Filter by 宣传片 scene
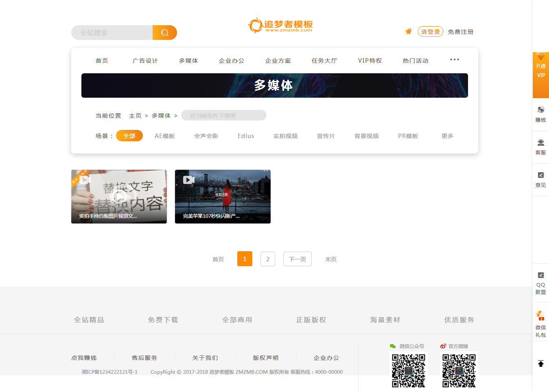 pos(326,136)
